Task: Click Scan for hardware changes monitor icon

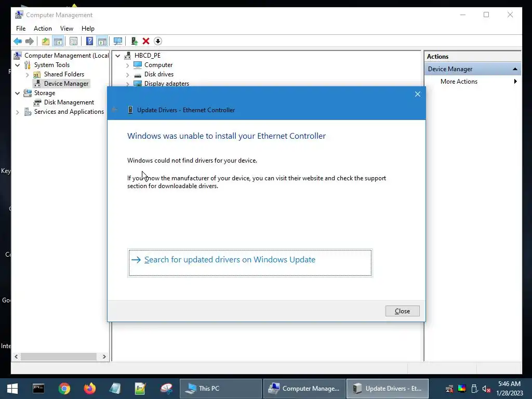Action: [x=118, y=42]
